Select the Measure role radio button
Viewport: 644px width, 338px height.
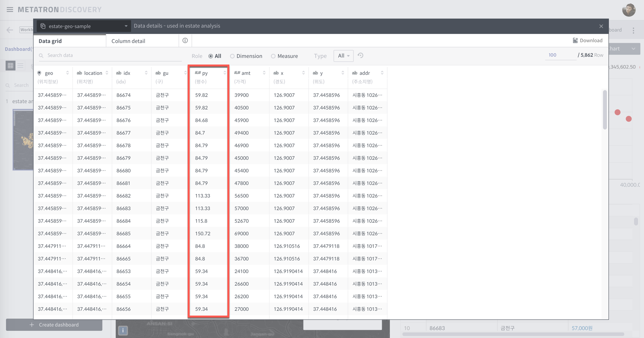pyautogui.click(x=273, y=56)
